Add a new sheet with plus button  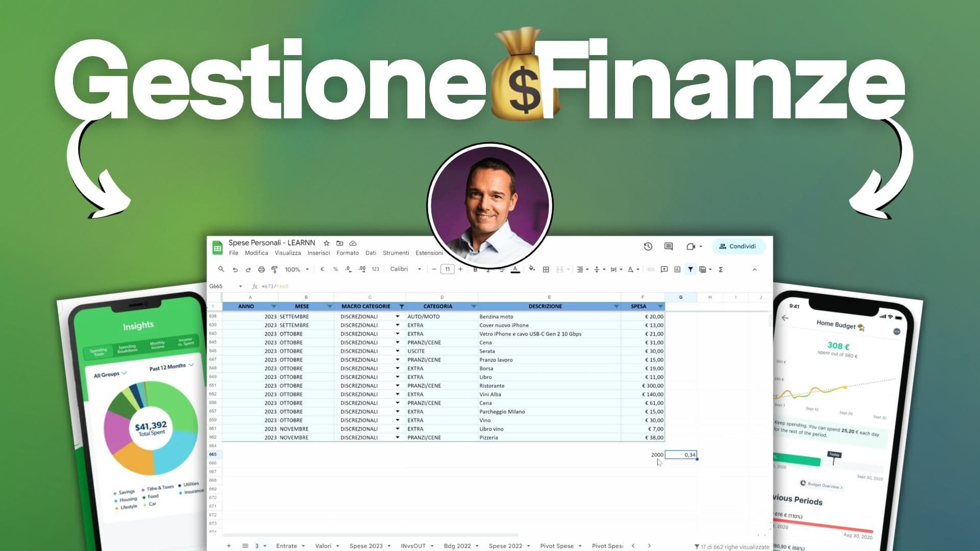coord(229,546)
